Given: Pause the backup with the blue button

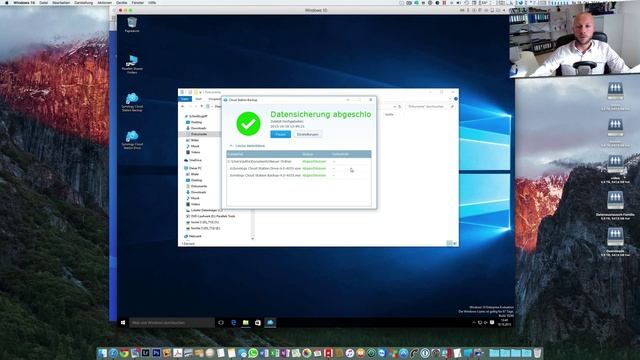Looking at the screenshot, I should coord(280,134).
